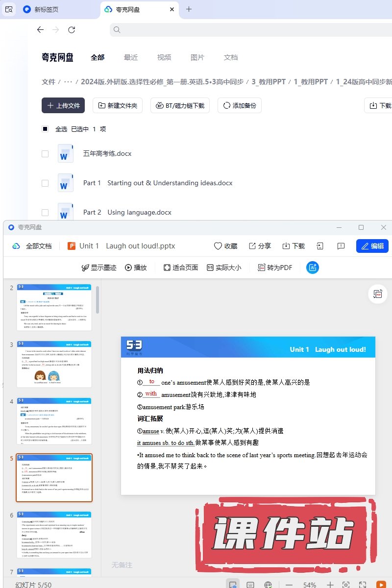
Task: Click the blue 编辑 edit button
Action: (372, 246)
